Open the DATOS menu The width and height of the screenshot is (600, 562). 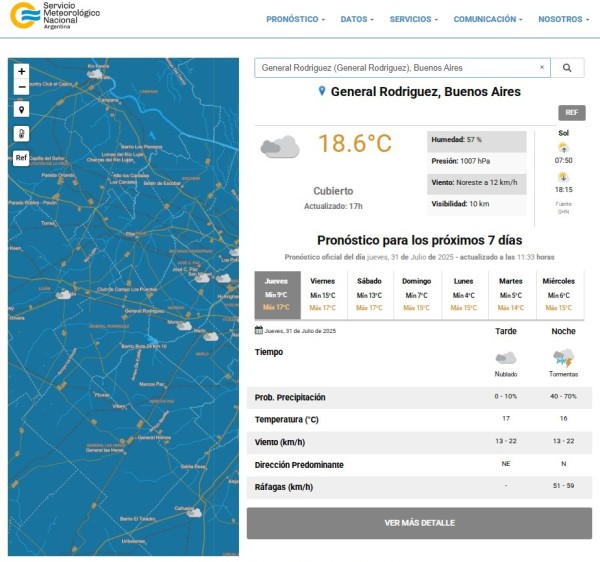point(357,19)
